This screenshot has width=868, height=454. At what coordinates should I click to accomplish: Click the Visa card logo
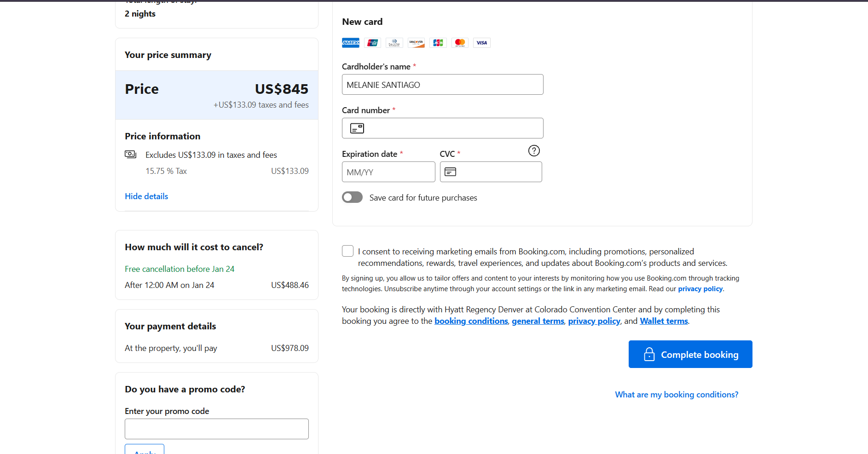click(481, 43)
